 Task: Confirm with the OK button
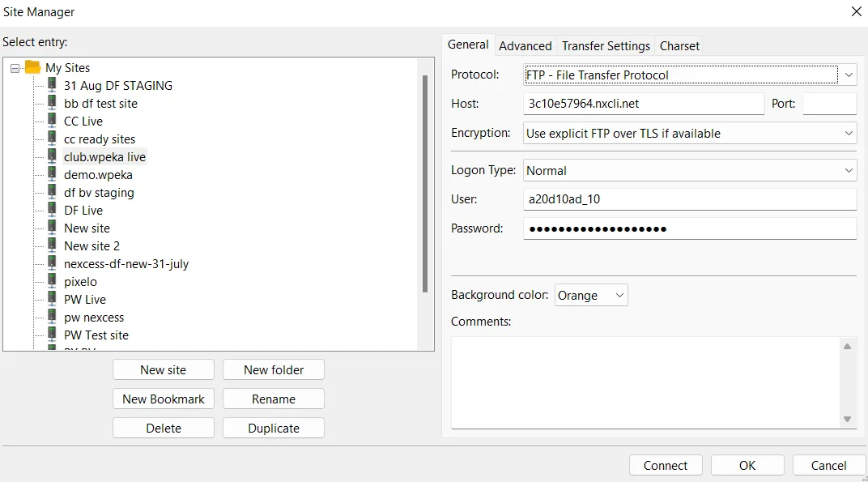[x=747, y=465]
